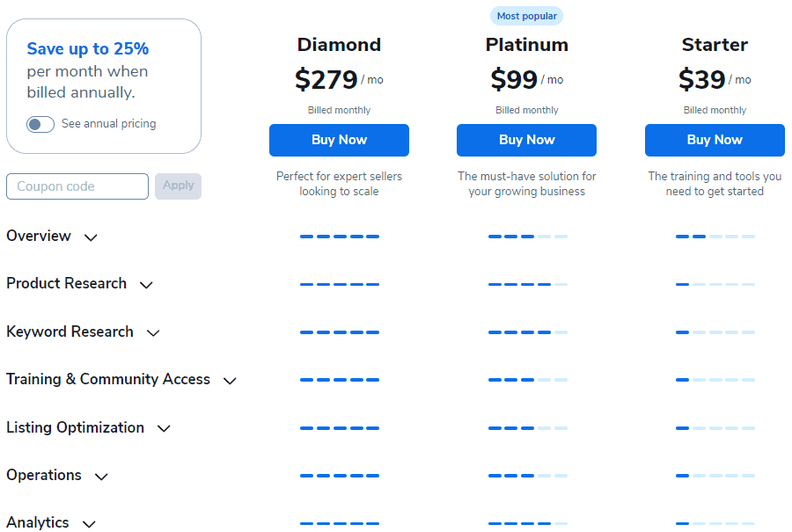The width and height of the screenshot is (792, 532).
Task: Expand the Product Research chevron
Action: point(146,285)
